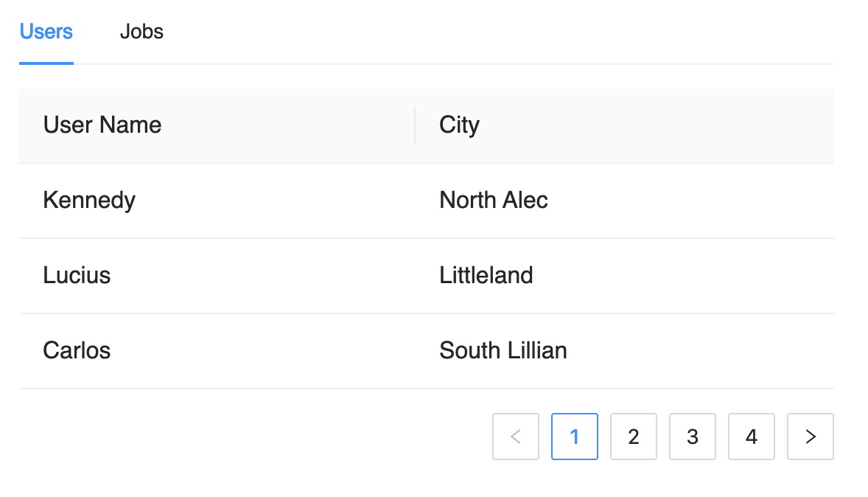Click the City column header
The image size is (868, 497).
[459, 125]
